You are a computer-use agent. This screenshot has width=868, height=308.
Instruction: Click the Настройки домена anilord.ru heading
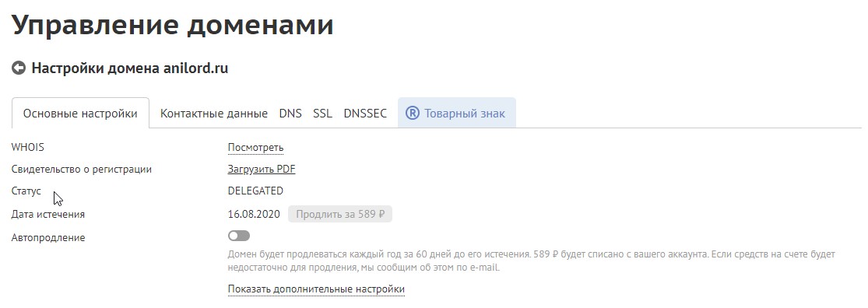(129, 68)
